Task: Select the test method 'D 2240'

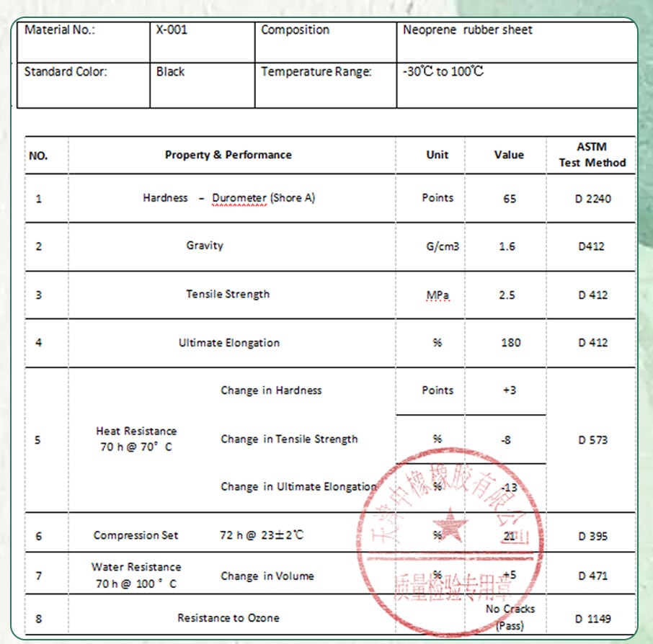Action: pos(593,199)
